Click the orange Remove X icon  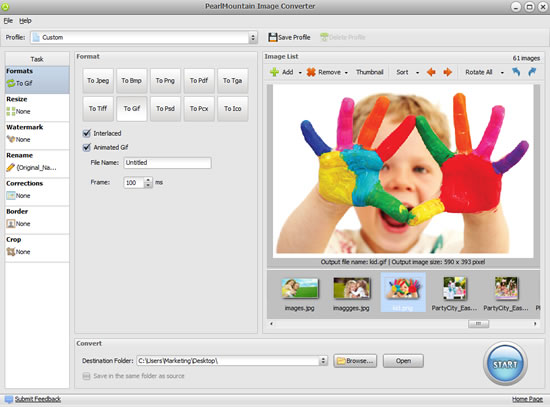[311, 72]
